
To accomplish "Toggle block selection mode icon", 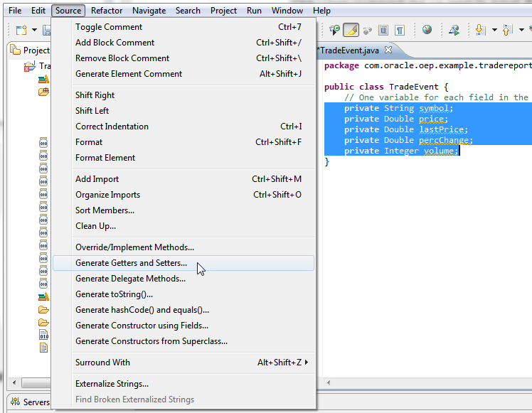I will (383, 30).
